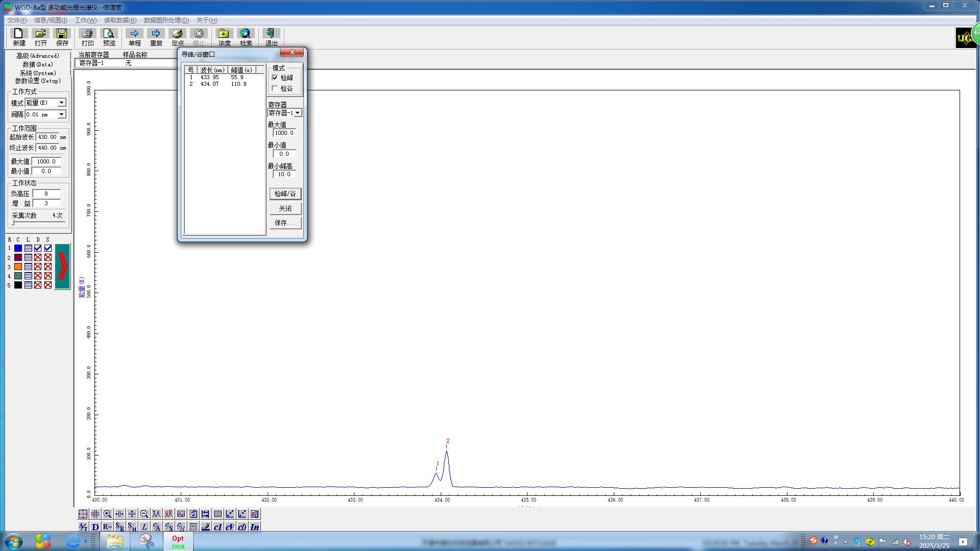
Task: Click the 关闭 close button in peak window
Action: (285, 208)
